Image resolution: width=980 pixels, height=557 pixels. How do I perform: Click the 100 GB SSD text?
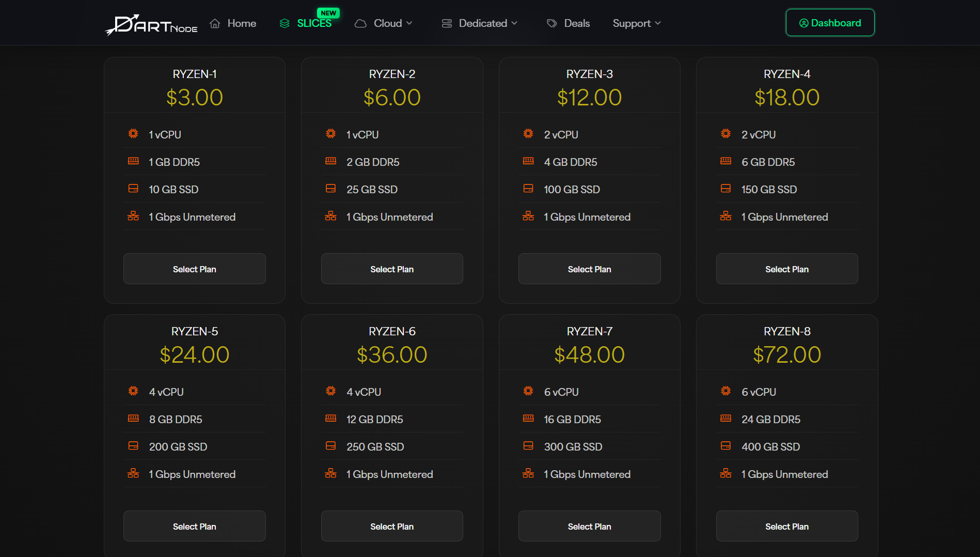pyautogui.click(x=572, y=189)
